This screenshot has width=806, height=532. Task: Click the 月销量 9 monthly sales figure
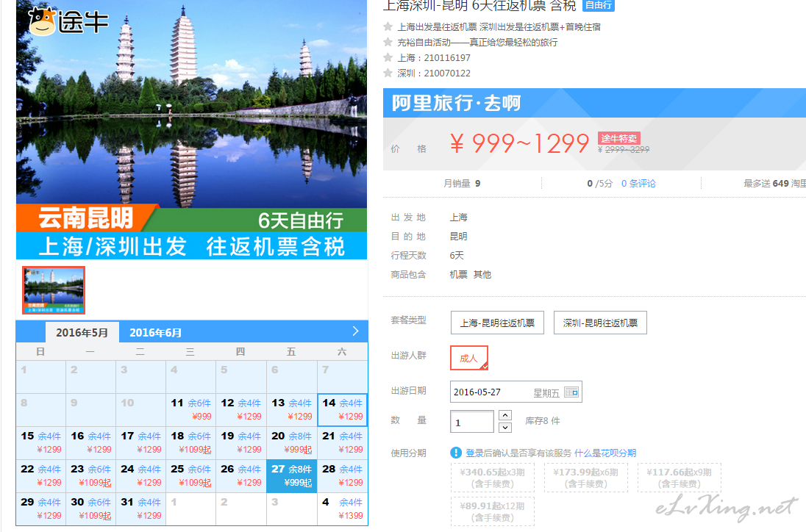(x=462, y=183)
